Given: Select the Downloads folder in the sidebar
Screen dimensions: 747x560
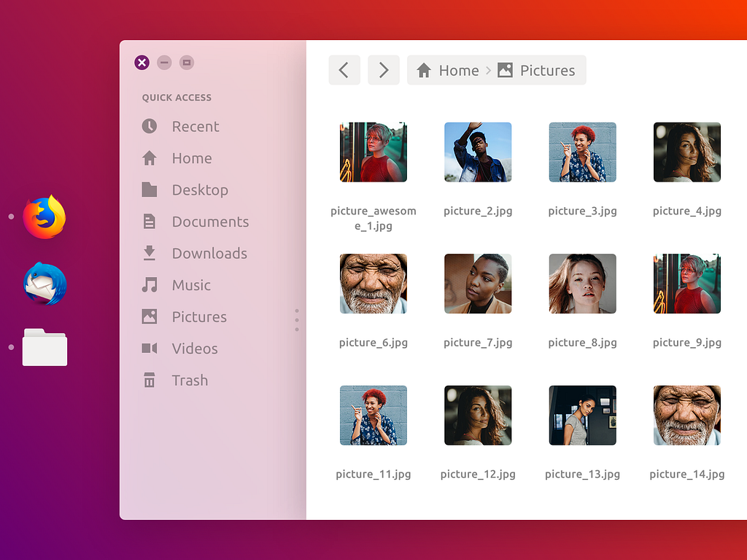Looking at the screenshot, I should [210, 253].
